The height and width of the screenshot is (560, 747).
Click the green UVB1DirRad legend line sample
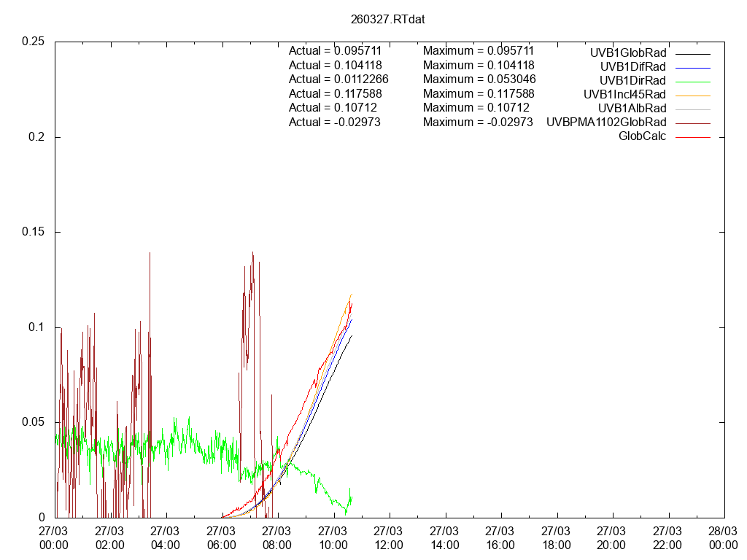(x=692, y=81)
